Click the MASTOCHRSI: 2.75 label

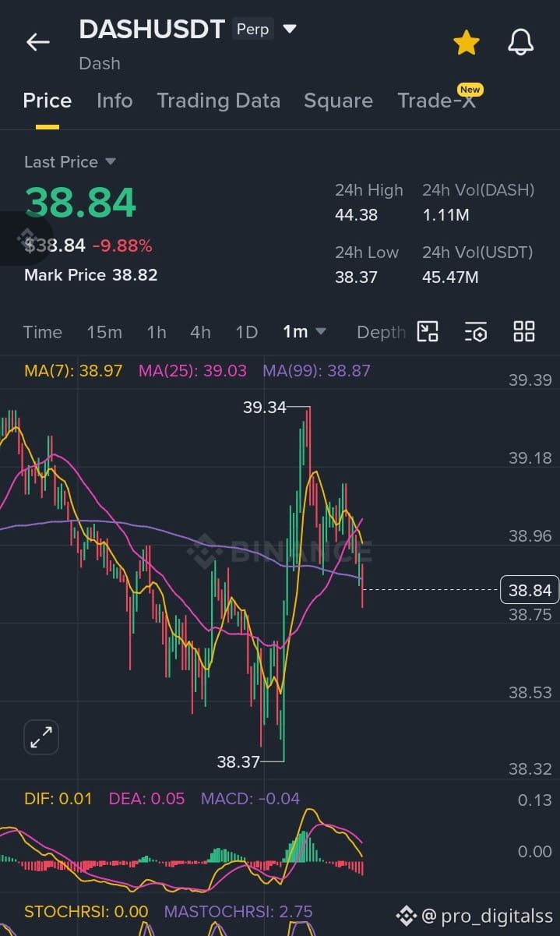click(x=238, y=912)
